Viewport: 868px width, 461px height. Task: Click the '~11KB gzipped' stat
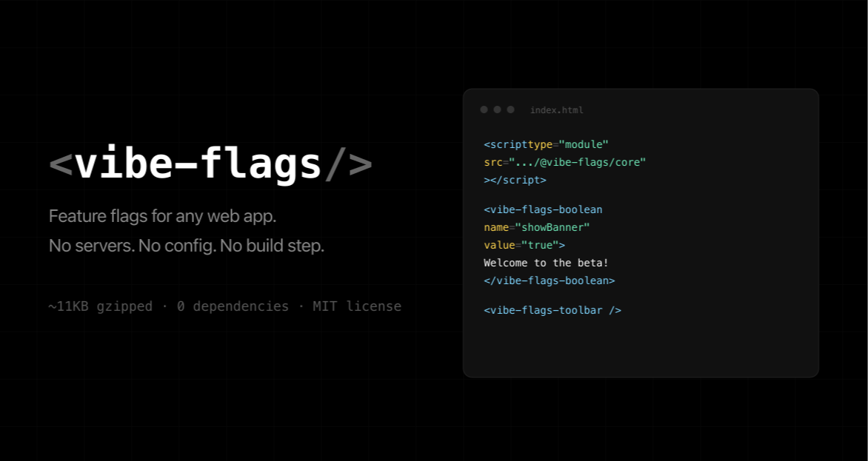pyautogui.click(x=100, y=306)
